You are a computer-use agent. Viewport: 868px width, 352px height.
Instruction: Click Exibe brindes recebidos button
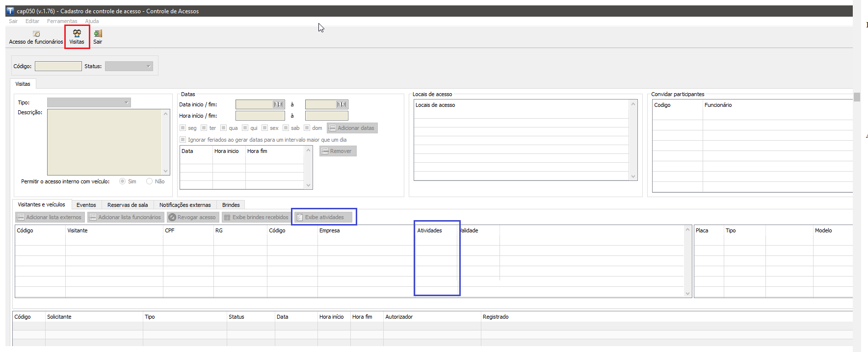click(x=256, y=217)
